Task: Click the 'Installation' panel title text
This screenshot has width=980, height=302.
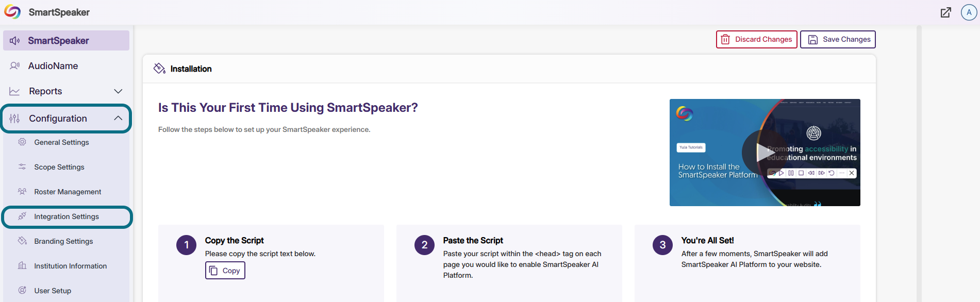Action: 191,69
